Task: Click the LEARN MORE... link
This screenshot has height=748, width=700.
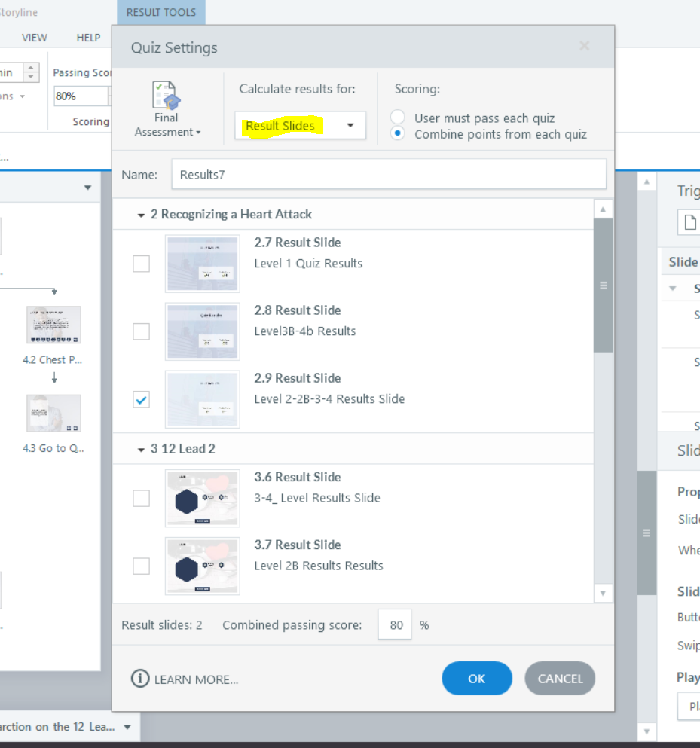Action: click(196, 679)
